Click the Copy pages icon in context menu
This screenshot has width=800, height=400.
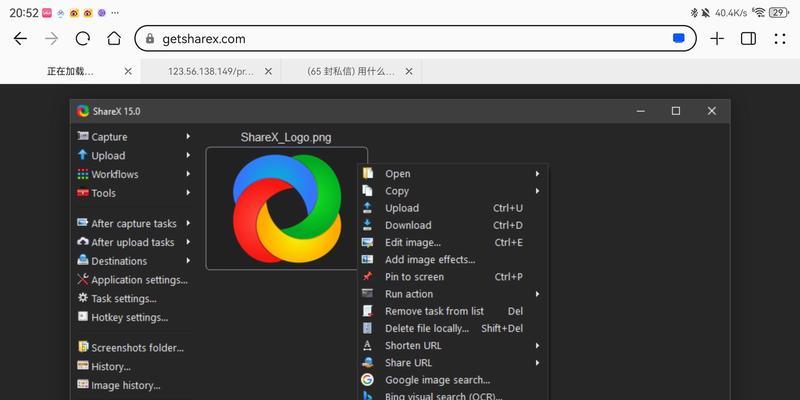point(367,190)
